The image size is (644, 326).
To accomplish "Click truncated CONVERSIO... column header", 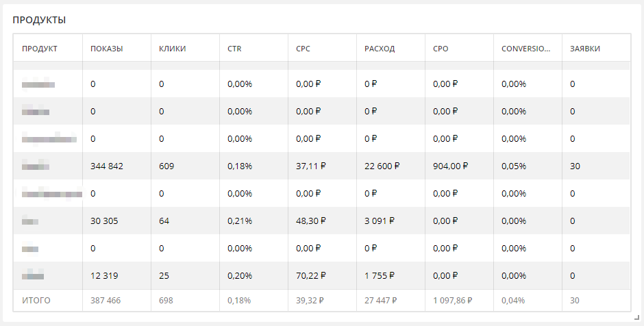I will click(525, 49).
